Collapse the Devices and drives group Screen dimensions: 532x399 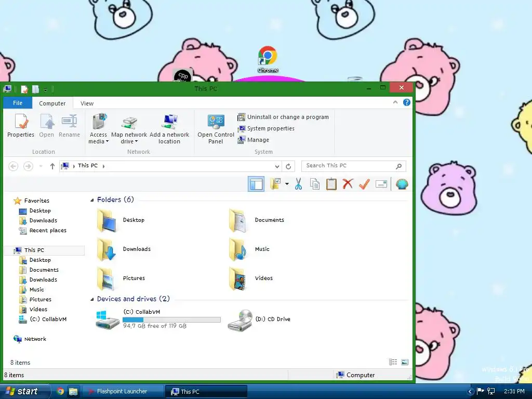point(92,299)
